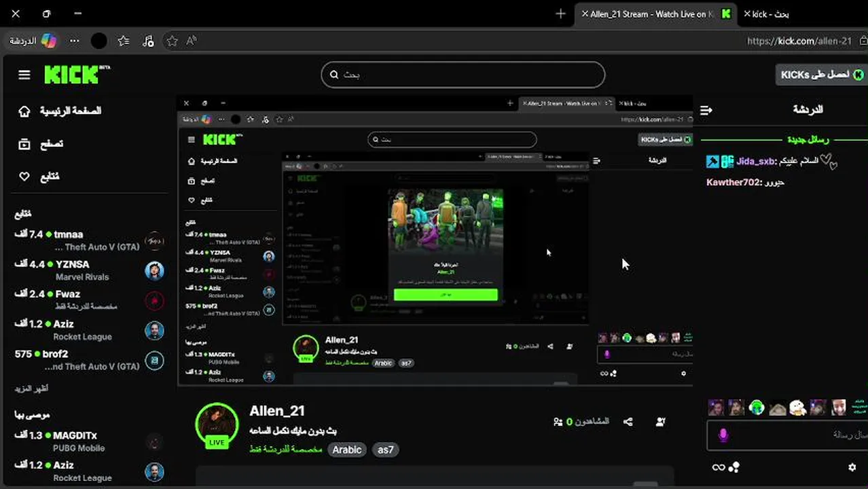Click the Get KICKs button

[820, 75]
